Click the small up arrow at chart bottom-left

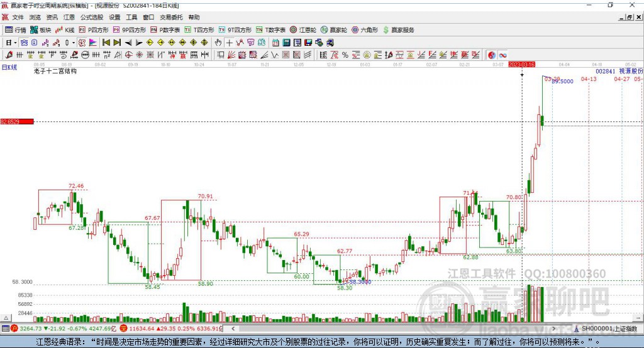[x=6, y=318]
